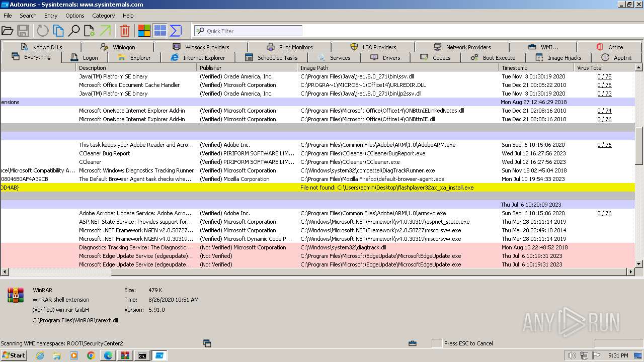
Task: Open the Entry menu
Action: tap(51, 16)
